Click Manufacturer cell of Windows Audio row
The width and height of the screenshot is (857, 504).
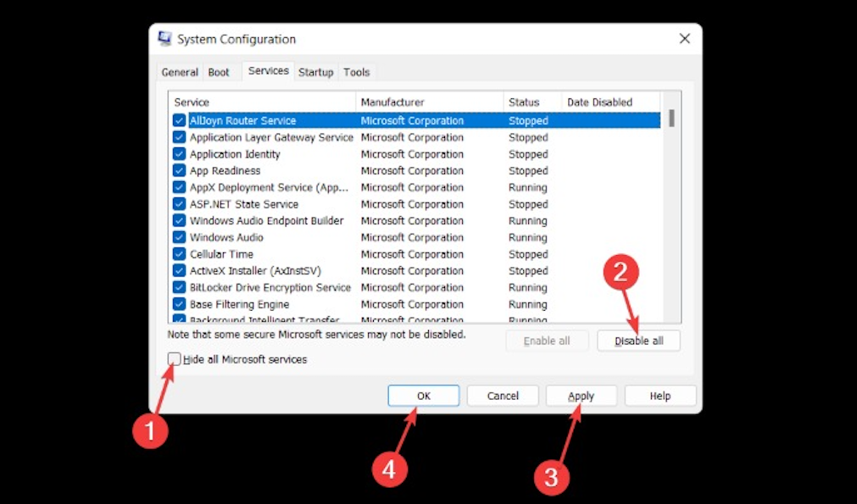[412, 237]
